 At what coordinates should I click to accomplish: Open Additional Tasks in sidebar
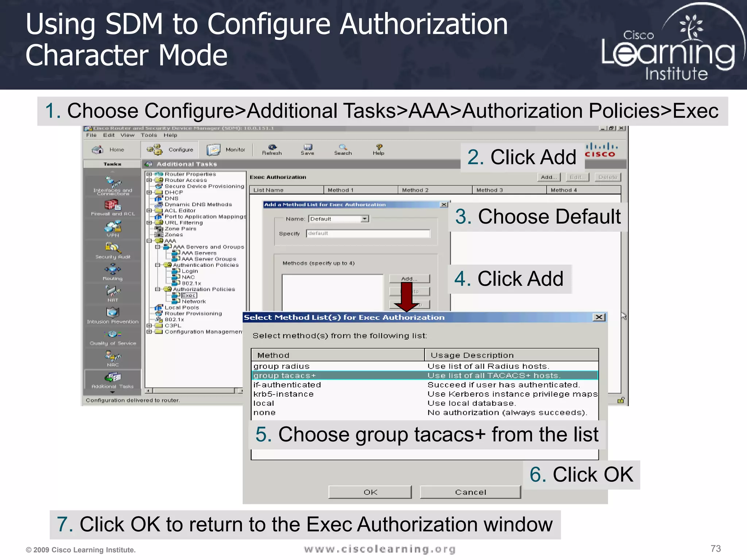pos(113,380)
